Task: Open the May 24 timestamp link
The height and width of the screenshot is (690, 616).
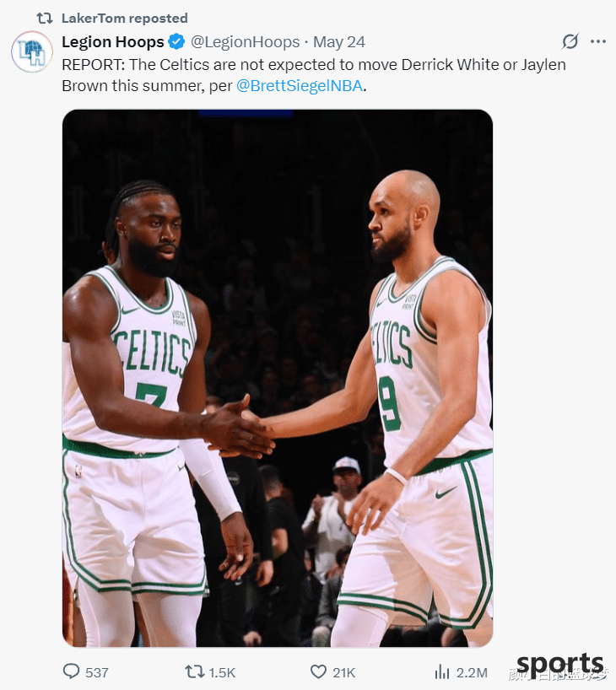Action: [339, 42]
